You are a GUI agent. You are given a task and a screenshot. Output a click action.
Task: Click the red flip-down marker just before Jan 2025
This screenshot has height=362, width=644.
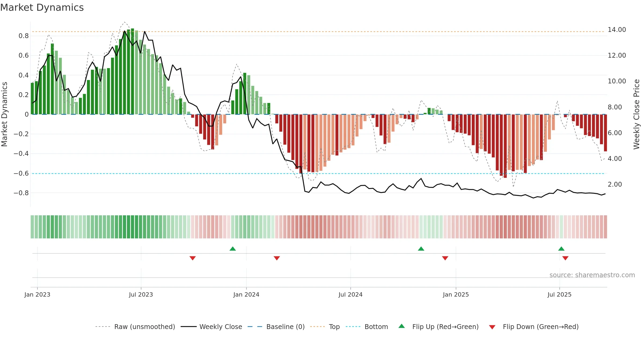(445, 258)
